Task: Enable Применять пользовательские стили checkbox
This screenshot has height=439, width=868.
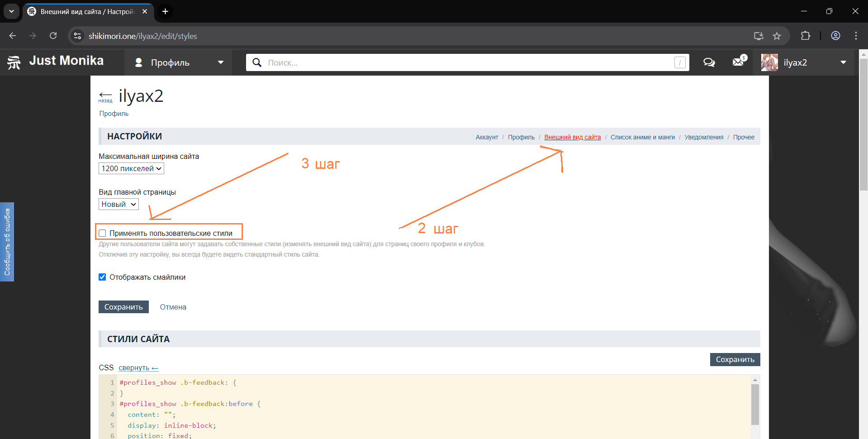Action: coord(103,233)
